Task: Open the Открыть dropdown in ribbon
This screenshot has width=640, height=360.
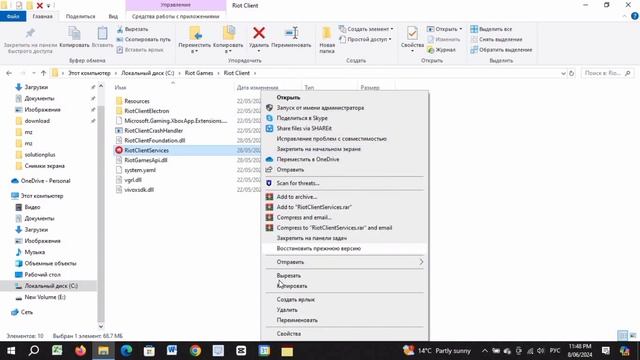Action: 444,29
